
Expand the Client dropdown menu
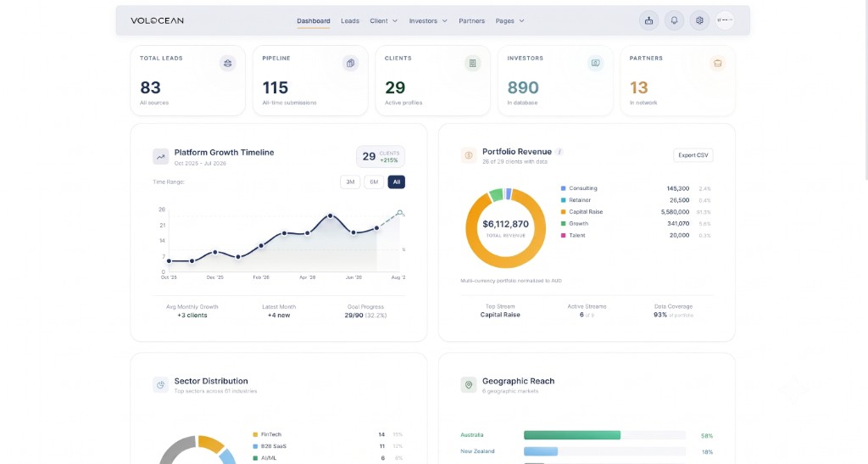click(384, 21)
